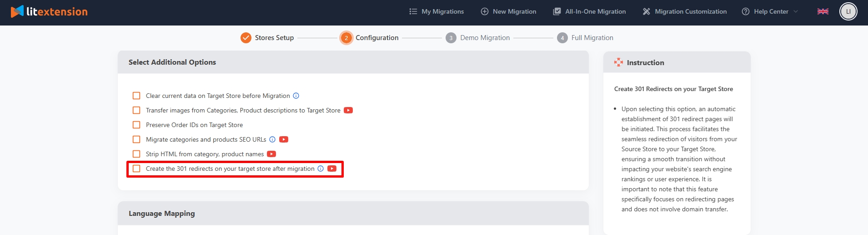Click the Help Center question mark icon
Screen dimensions: 868x235
point(746,11)
